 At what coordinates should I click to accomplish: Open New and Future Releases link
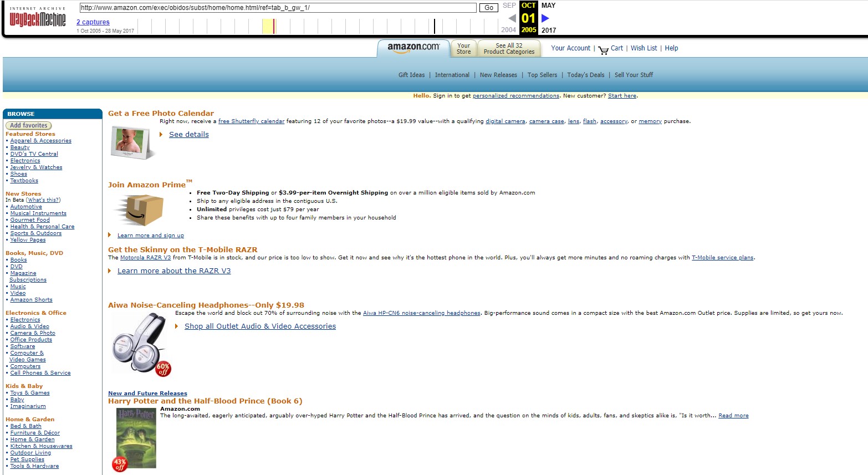pos(147,394)
